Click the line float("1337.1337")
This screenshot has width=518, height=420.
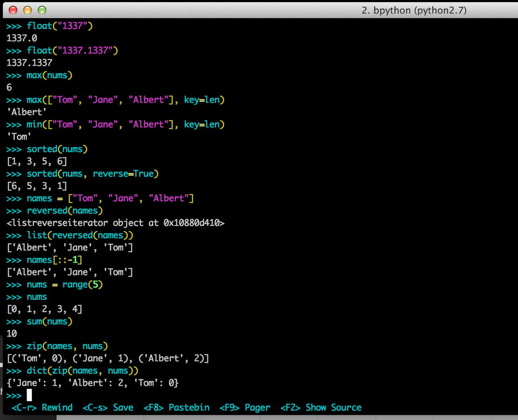point(62,50)
